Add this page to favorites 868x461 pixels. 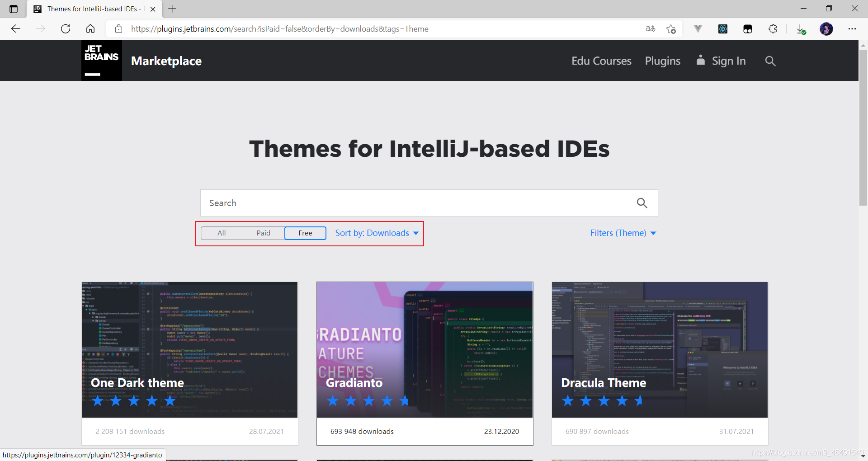(671, 29)
